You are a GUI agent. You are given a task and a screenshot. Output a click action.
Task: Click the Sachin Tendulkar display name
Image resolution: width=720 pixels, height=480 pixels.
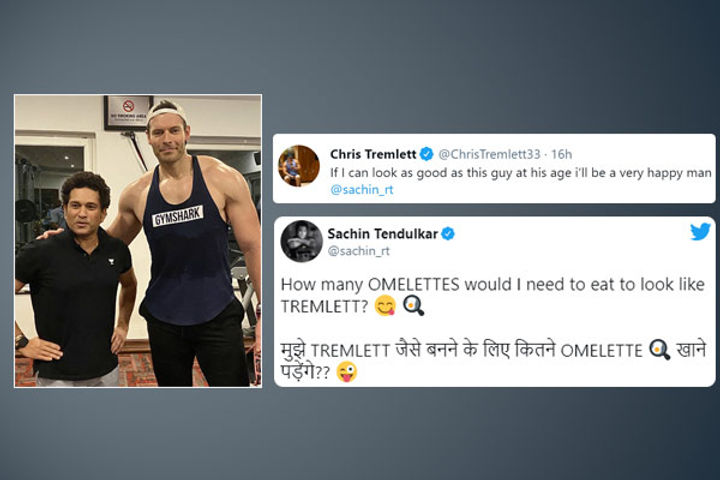click(x=382, y=234)
